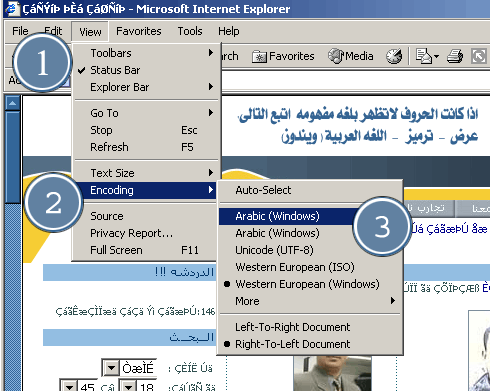Click the الدردشة !!! section header
The image size is (490, 391).
130,272
